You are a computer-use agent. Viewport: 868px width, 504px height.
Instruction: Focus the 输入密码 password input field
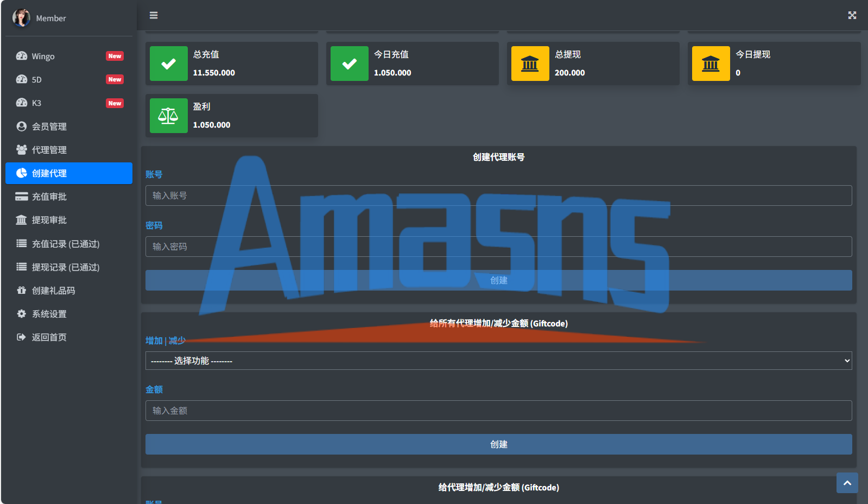(x=499, y=247)
